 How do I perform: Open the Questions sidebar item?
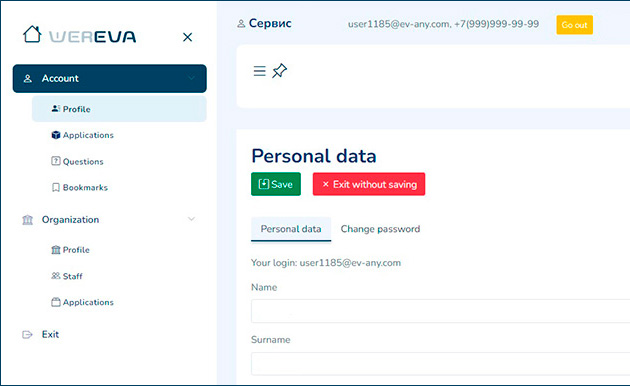pos(78,161)
